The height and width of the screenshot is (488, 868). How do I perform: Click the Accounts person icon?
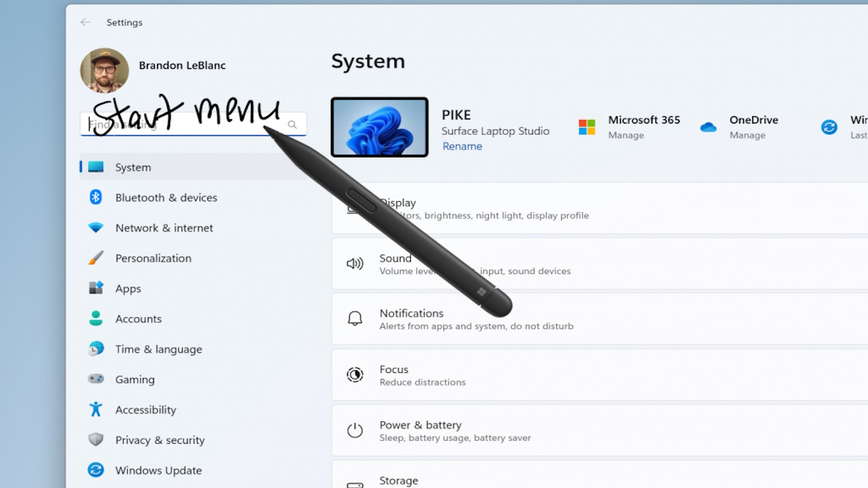(x=95, y=318)
